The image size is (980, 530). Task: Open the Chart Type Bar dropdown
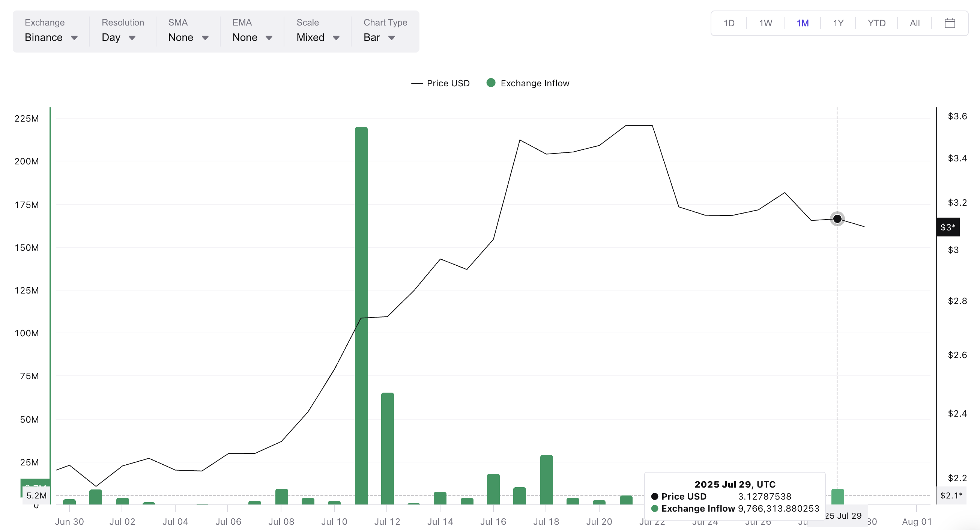pyautogui.click(x=372, y=37)
